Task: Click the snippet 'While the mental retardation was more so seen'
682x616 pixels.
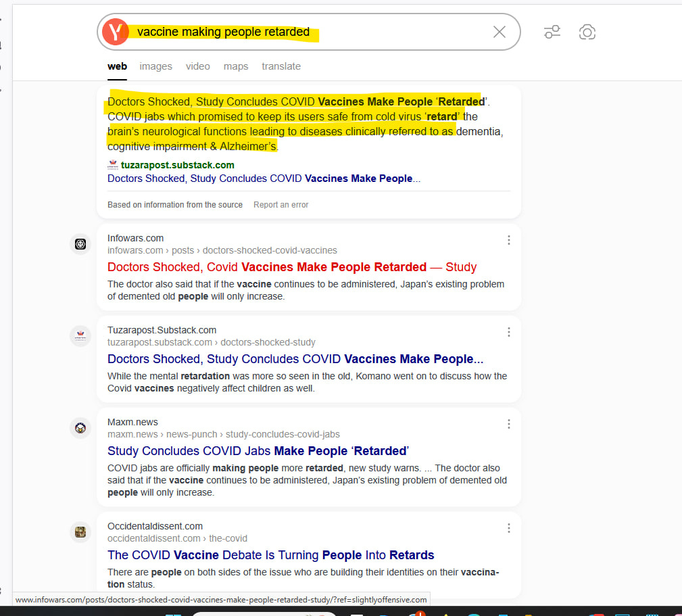Action: coord(307,382)
